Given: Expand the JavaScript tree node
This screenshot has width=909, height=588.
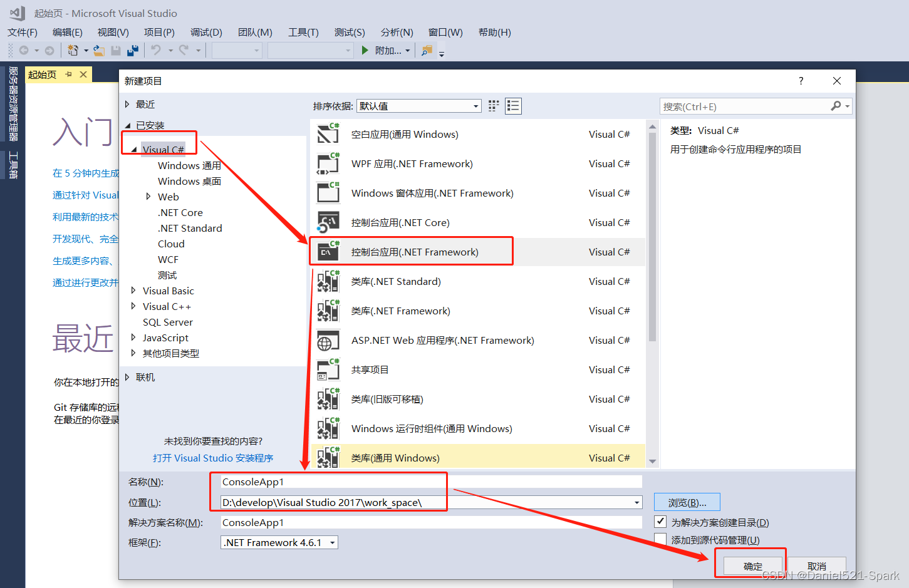Looking at the screenshot, I should (133, 338).
